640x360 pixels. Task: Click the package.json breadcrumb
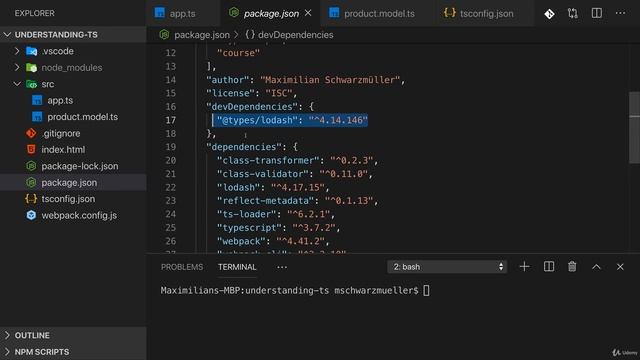pos(202,35)
